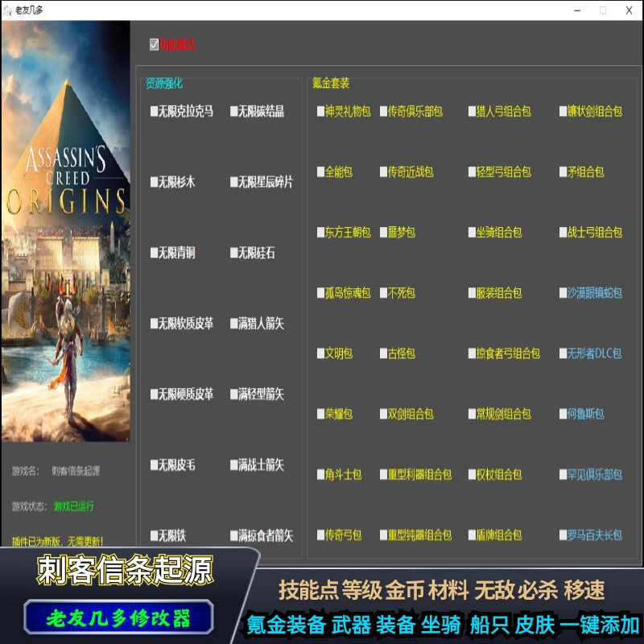
Task: Check 满掠食者箭矢 option
Action: click(233, 536)
